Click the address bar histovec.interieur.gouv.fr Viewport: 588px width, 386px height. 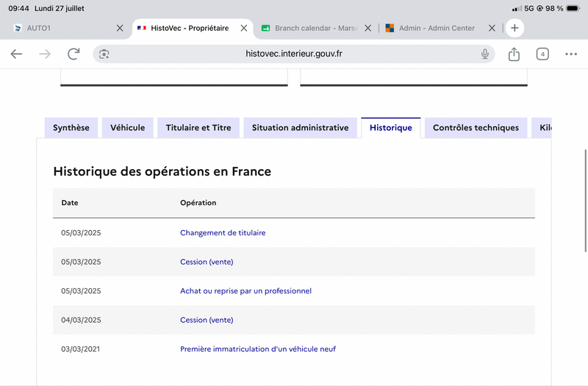(x=293, y=54)
